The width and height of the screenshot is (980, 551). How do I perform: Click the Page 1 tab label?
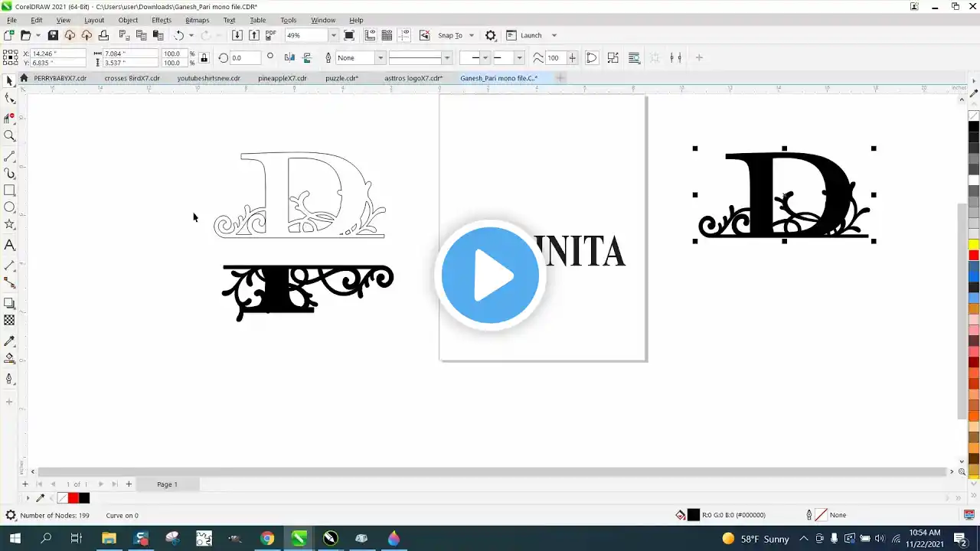point(167,484)
